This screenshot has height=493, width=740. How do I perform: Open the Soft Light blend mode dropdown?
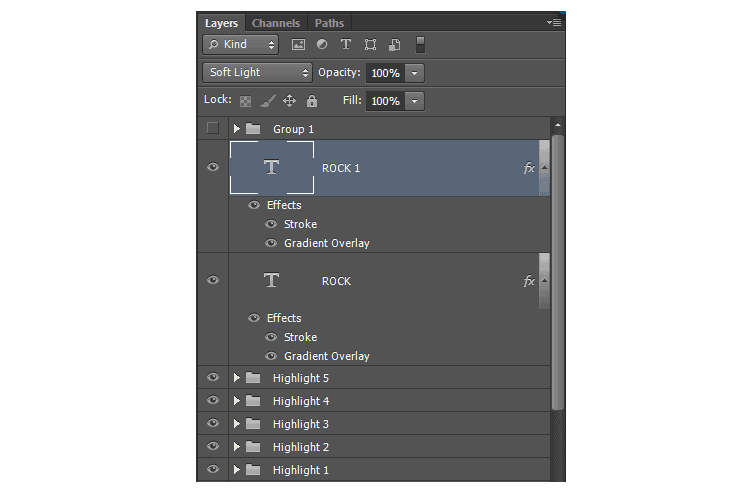[x=258, y=73]
